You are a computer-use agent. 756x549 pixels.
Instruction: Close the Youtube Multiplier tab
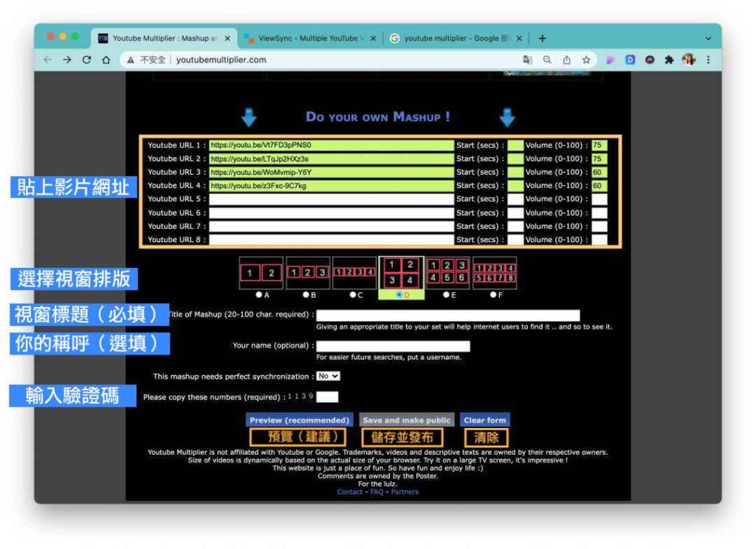pyautogui.click(x=227, y=38)
